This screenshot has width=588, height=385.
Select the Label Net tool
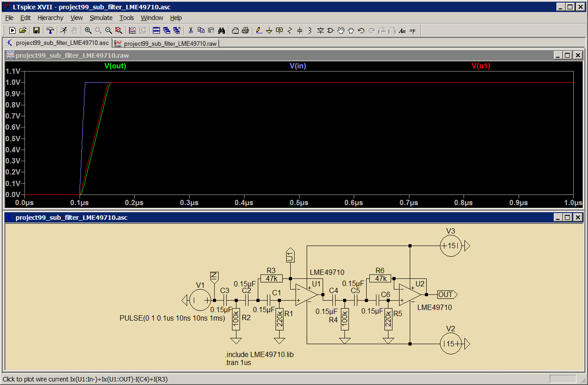coord(280,30)
